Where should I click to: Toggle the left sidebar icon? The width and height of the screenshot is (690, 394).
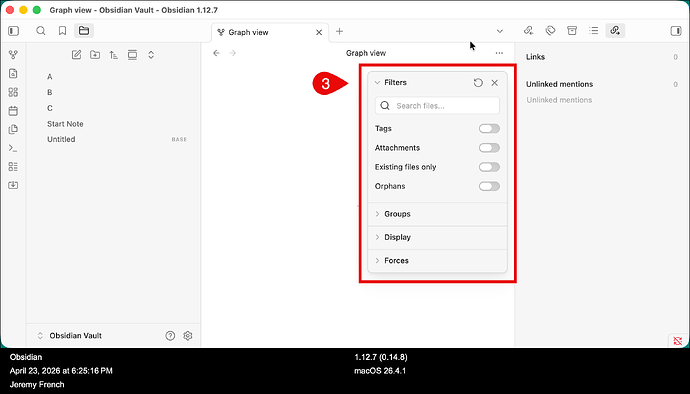[x=14, y=31]
